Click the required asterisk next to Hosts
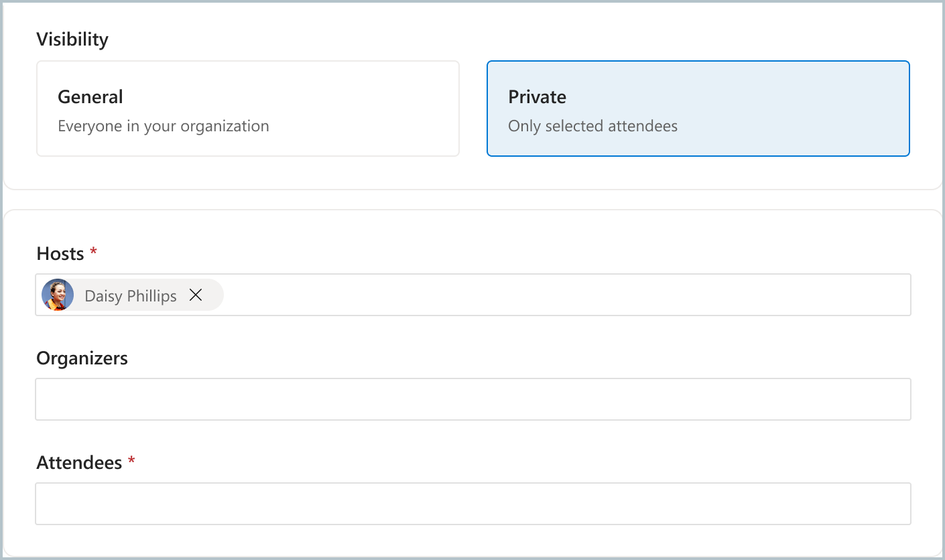Image resolution: width=945 pixels, height=560 pixels. [92, 251]
